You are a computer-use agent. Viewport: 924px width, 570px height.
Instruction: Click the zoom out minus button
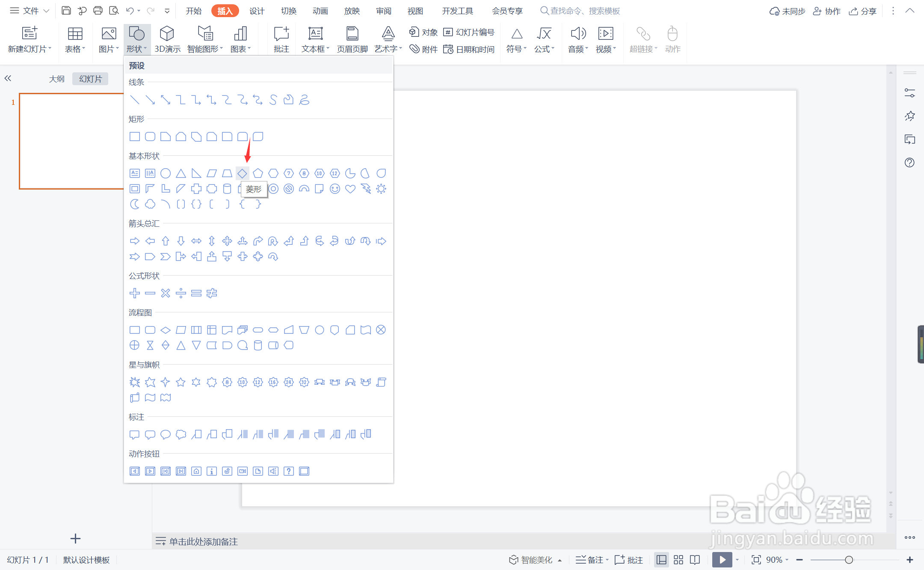point(800,560)
